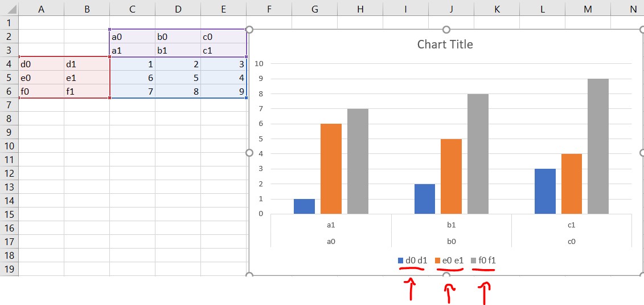The width and height of the screenshot is (644, 305).
Task: Click the b0 category axis label
Action: [451, 241]
